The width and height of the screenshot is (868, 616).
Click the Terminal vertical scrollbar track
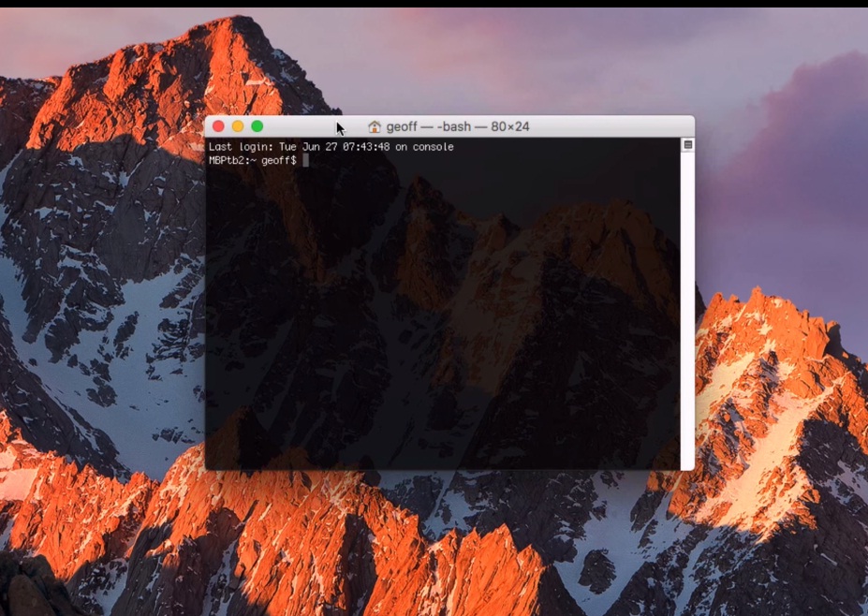tap(687, 310)
